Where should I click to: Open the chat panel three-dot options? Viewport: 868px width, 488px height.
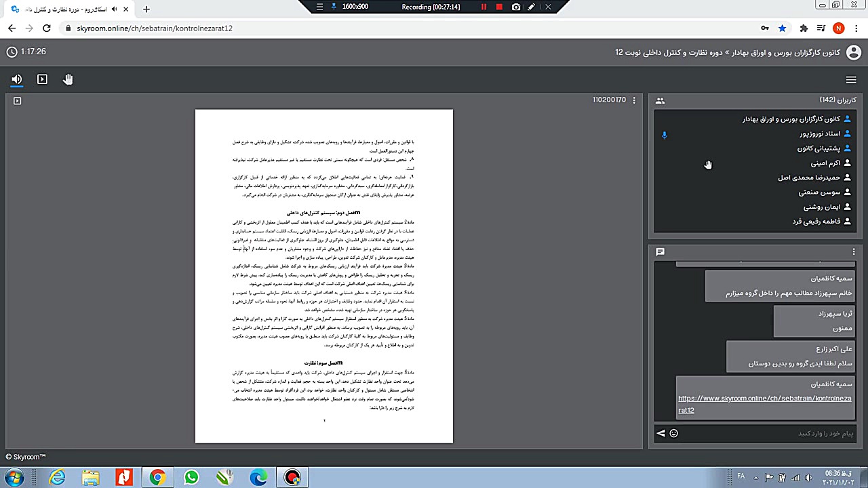(853, 252)
